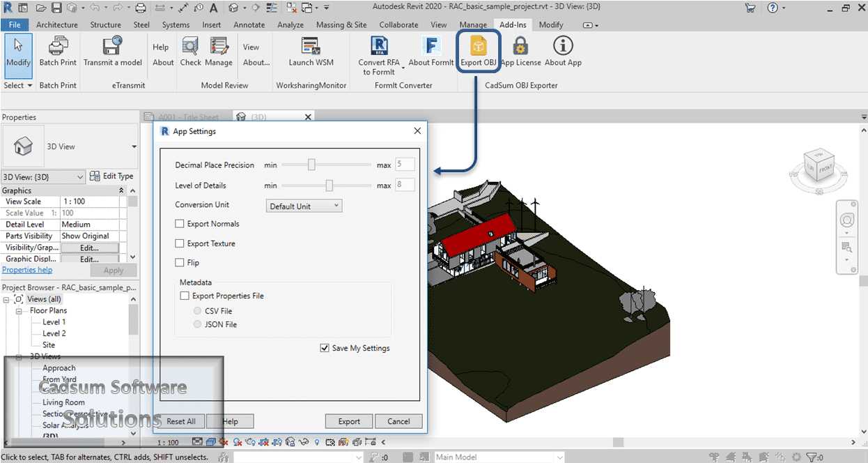
Task: Open the Conversion Unit dropdown
Action: 304,205
